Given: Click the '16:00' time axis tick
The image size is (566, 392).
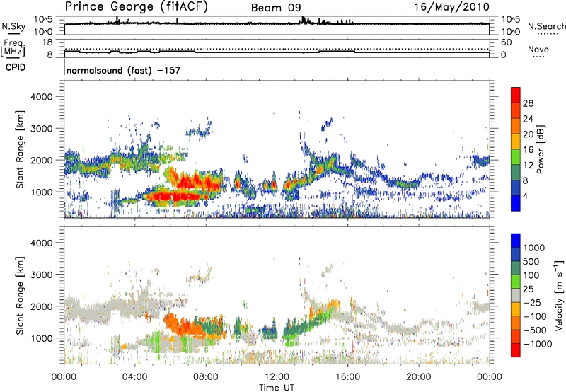Looking at the screenshot, I should click(x=347, y=377).
